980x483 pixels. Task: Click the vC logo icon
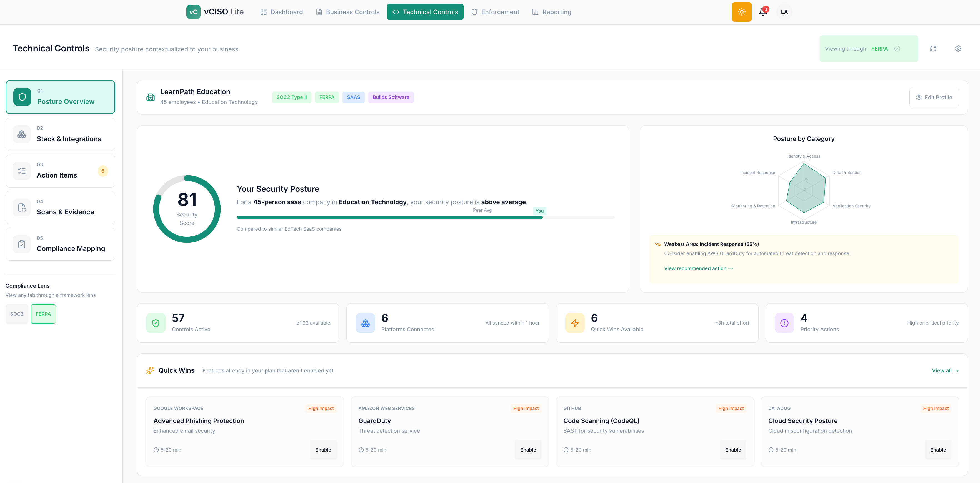pos(193,12)
